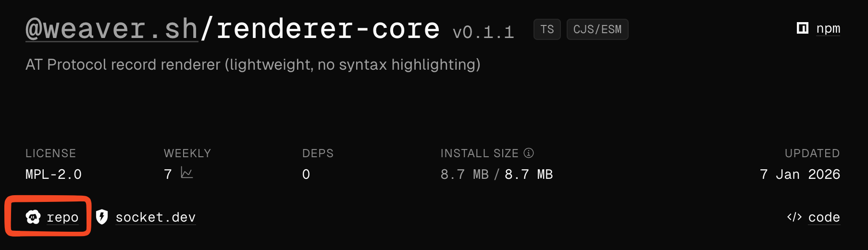Click the flower icon beside repo

point(33,217)
